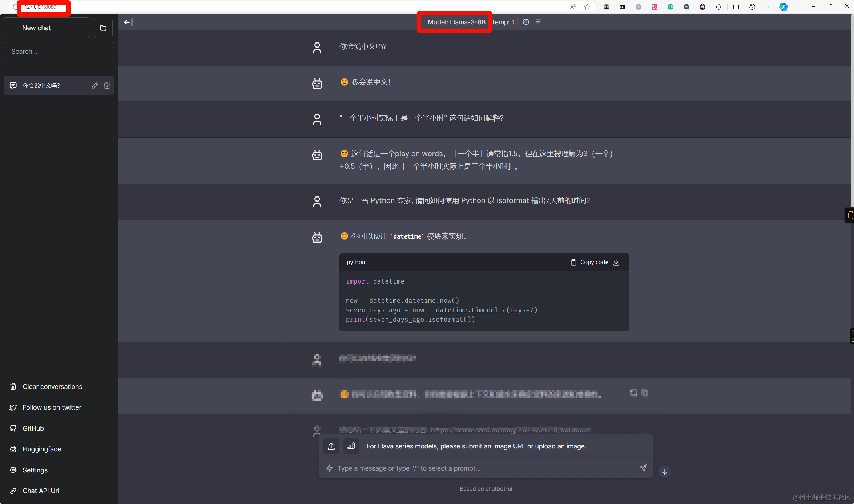
Task: Open browser history icon
Action: click(x=752, y=7)
